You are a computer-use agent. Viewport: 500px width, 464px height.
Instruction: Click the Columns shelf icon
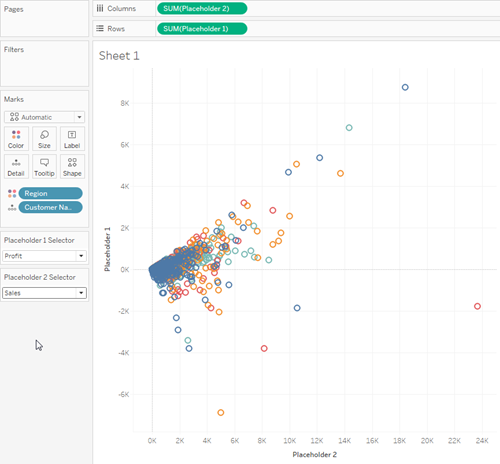[100, 8]
